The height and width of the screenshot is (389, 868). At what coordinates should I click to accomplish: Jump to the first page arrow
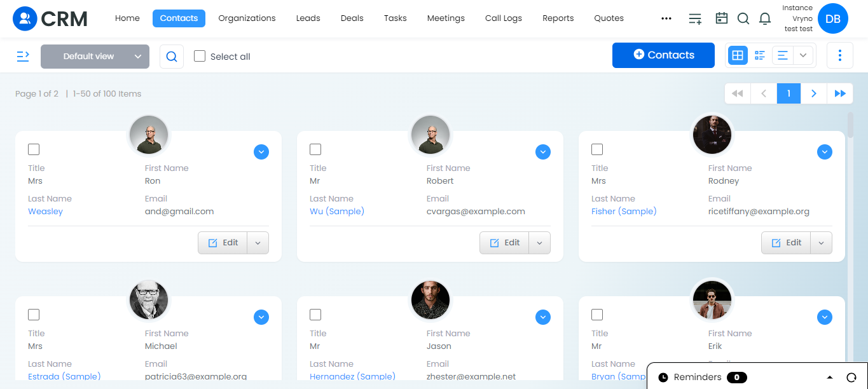click(x=738, y=93)
